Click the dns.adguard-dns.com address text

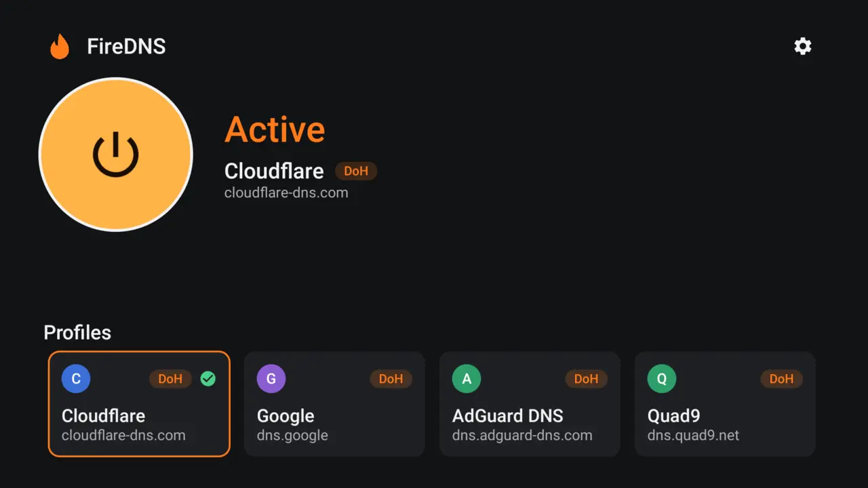(x=522, y=435)
